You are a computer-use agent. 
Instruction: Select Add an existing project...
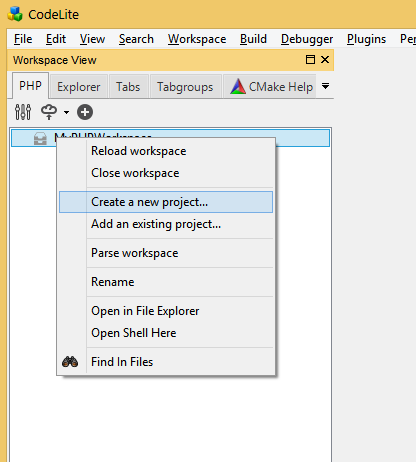point(166,224)
